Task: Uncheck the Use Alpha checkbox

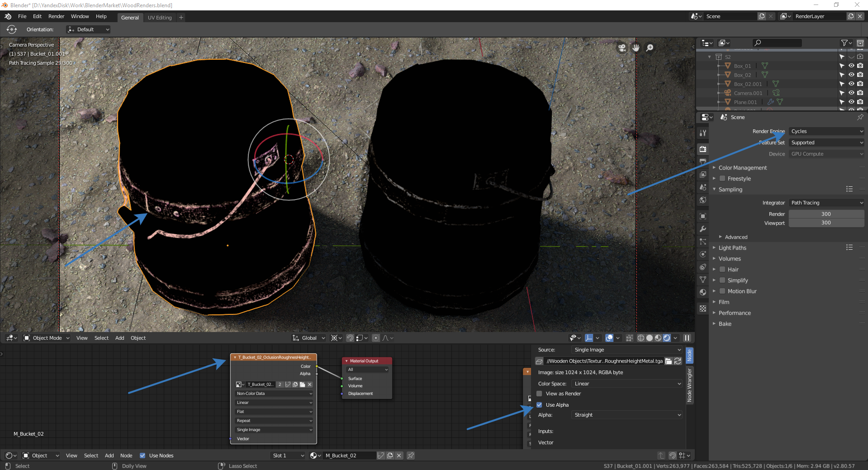Action: [539, 405]
